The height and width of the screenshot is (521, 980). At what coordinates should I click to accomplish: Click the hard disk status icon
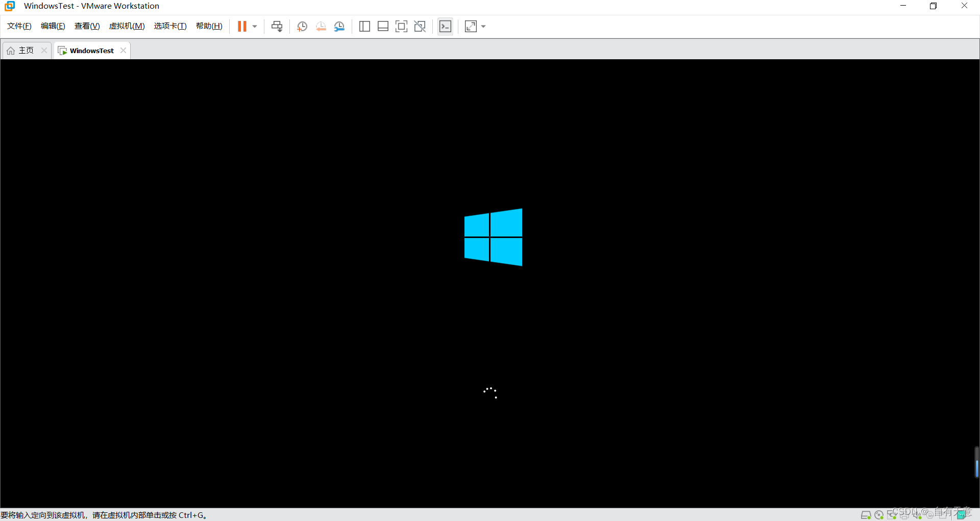click(x=866, y=515)
